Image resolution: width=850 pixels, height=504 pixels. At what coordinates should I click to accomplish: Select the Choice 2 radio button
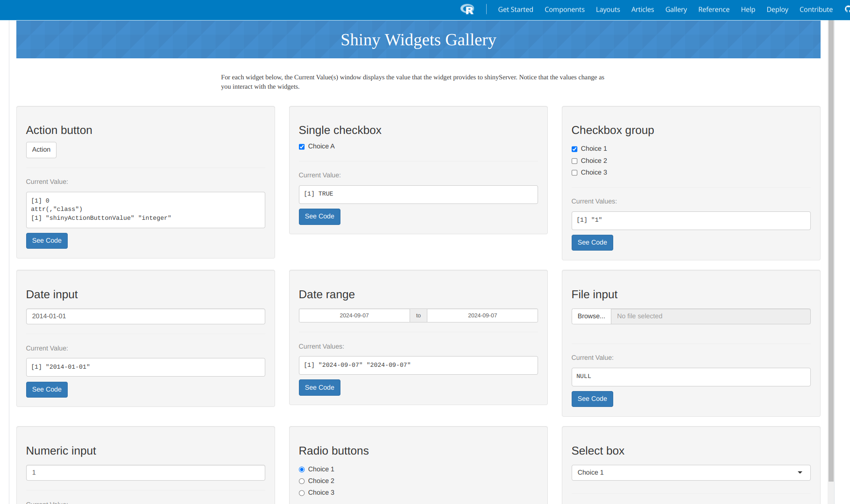pyautogui.click(x=302, y=481)
